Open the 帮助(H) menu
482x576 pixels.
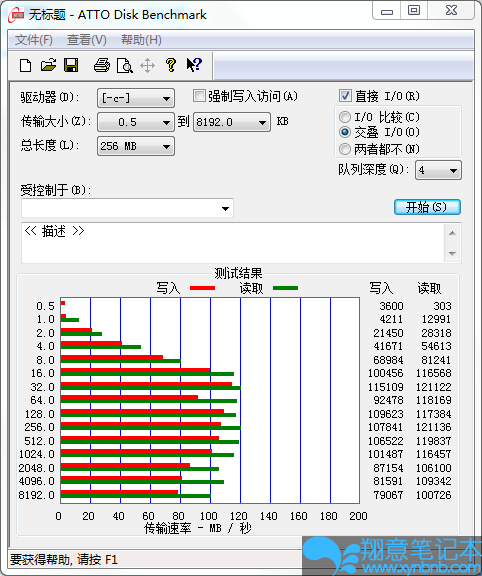click(x=141, y=40)
